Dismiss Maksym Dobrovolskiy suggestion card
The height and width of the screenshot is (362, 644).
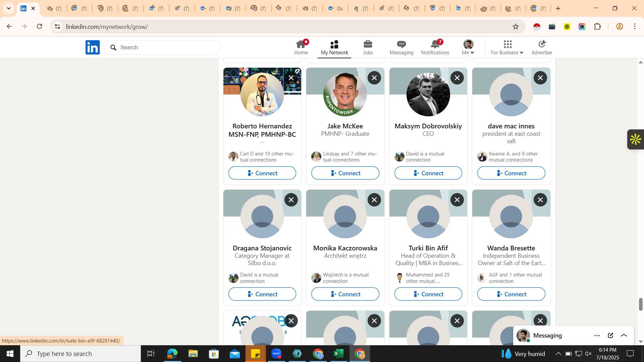(457, 78)
